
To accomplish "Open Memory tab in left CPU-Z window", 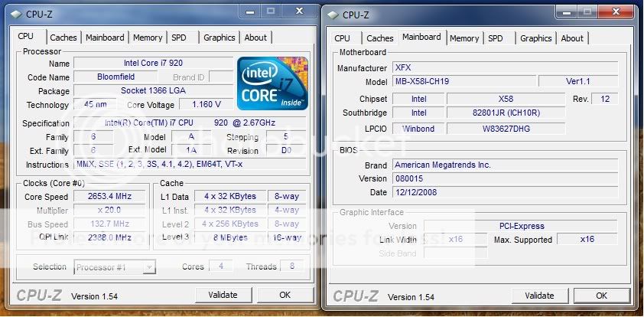I will click(148, 38).
